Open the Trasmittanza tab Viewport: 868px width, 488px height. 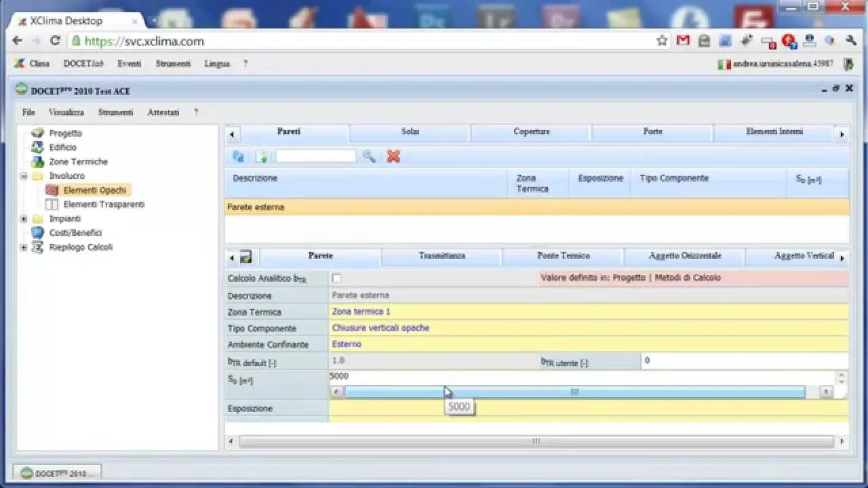point(441,256)
